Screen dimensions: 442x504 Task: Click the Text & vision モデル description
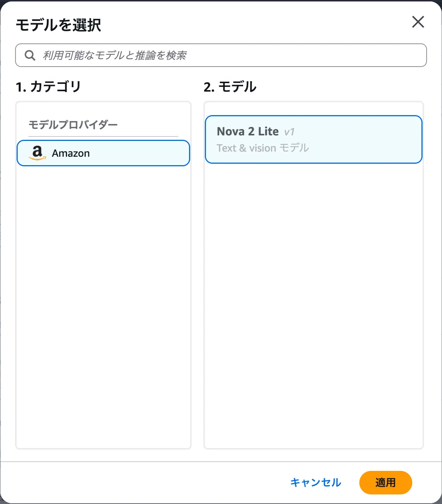(x=263, y=148)
